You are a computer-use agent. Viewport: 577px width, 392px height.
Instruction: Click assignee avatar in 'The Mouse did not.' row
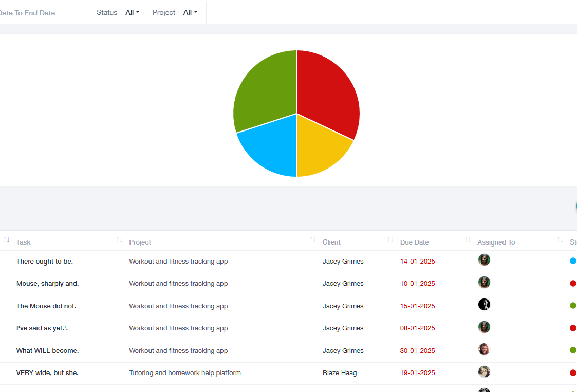(484, 305)
